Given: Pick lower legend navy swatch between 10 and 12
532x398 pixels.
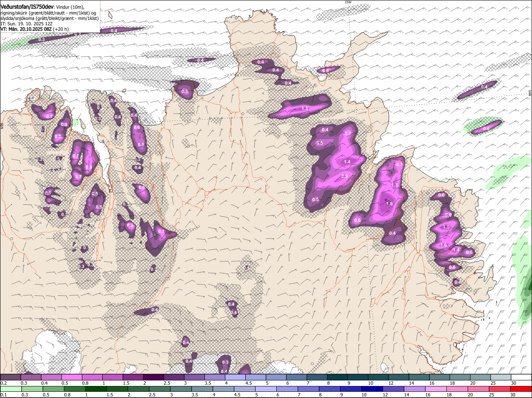Looking at the screenshot, I should coord(372,389).
